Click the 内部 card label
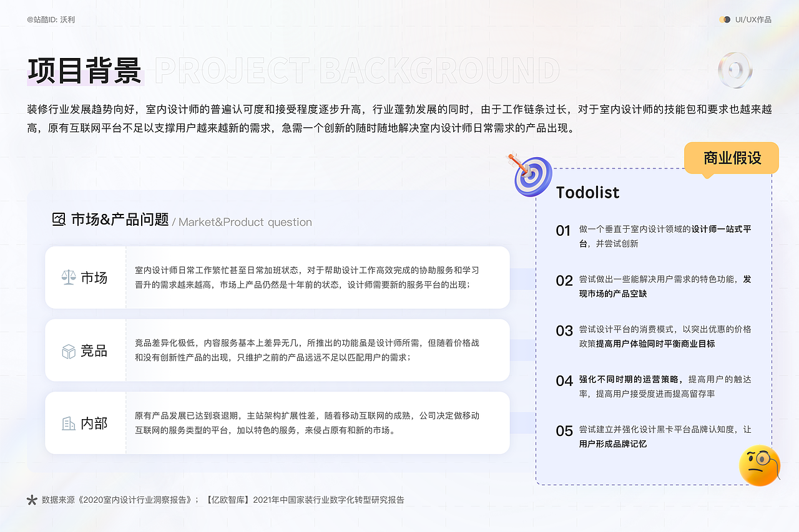Image resolution: width=799 pixels, height=532 pixels. tap(94, 423)
